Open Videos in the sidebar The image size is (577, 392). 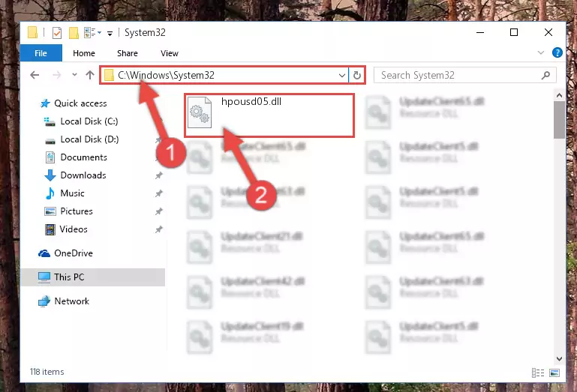74,229
